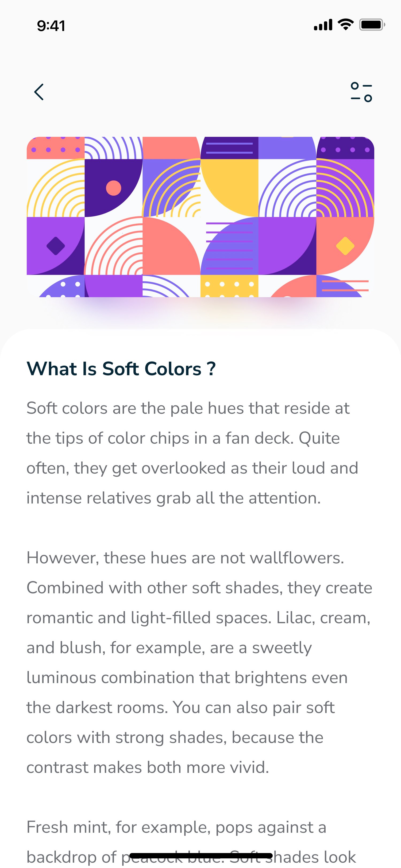Open the filter sliders settings icon

[361, 92]
